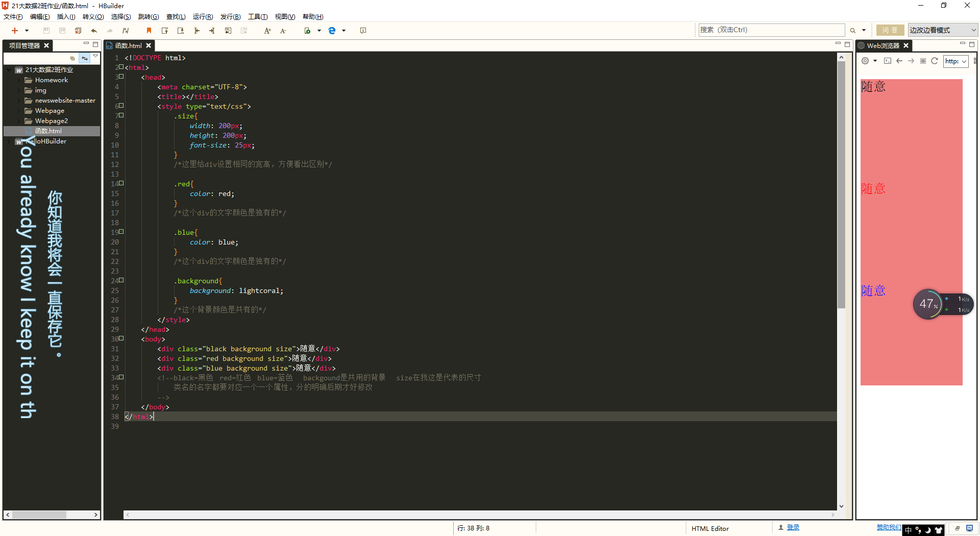Click the previous bookmark up-arrow icon
Screen dimensions: 980x536
(165, 31)
